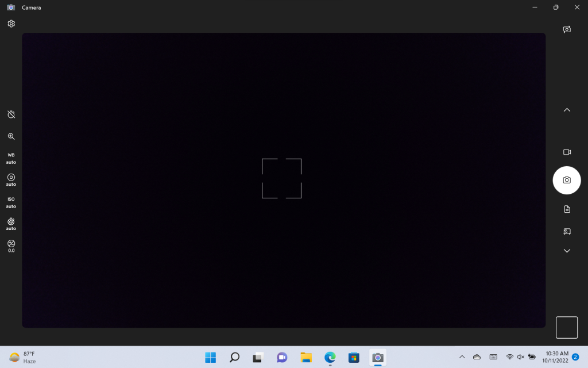Open the camera roll thumbnail

[567, 327]
